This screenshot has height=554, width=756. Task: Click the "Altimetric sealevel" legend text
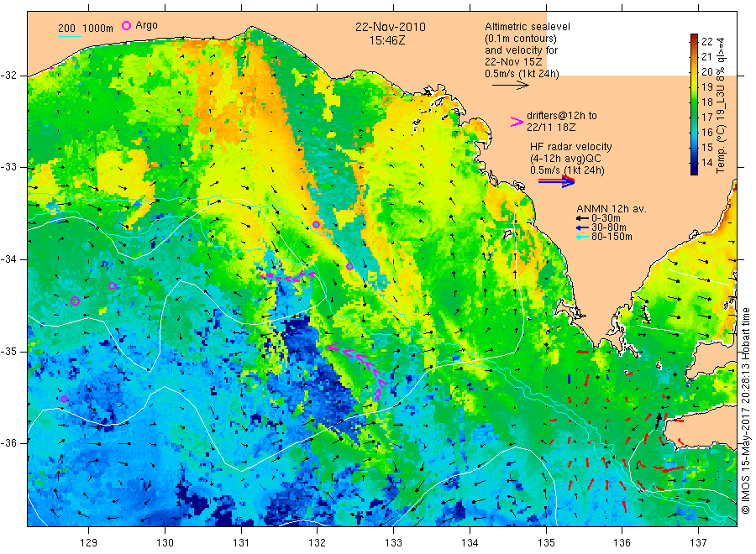click(528, 27)
